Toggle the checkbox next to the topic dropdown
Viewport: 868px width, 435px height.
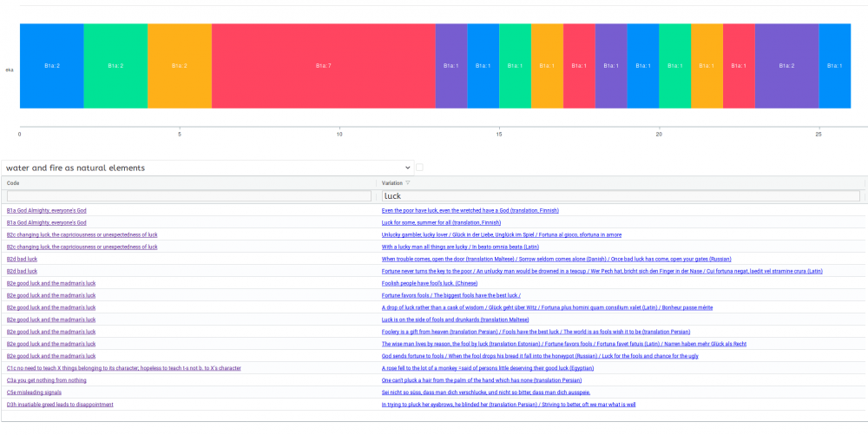click(x=420, y=168)
